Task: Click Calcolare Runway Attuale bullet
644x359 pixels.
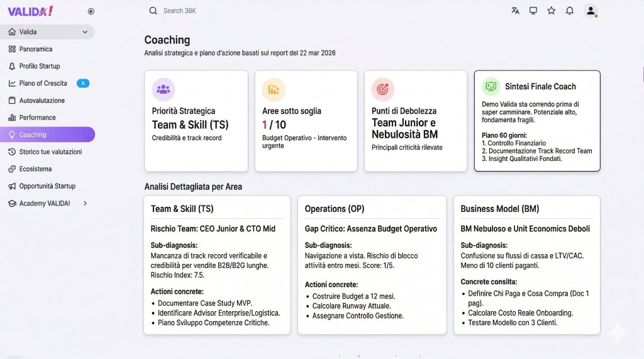Action: coord(352,306)
